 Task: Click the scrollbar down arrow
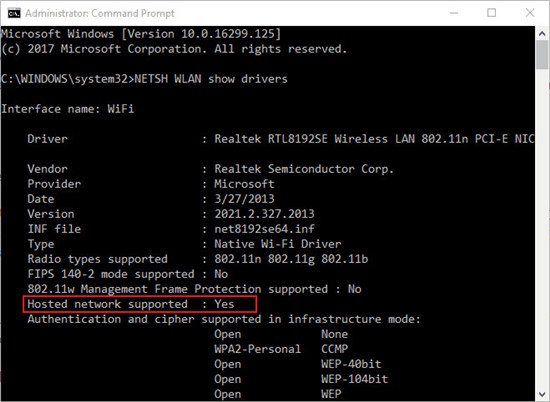pos(542,394)
